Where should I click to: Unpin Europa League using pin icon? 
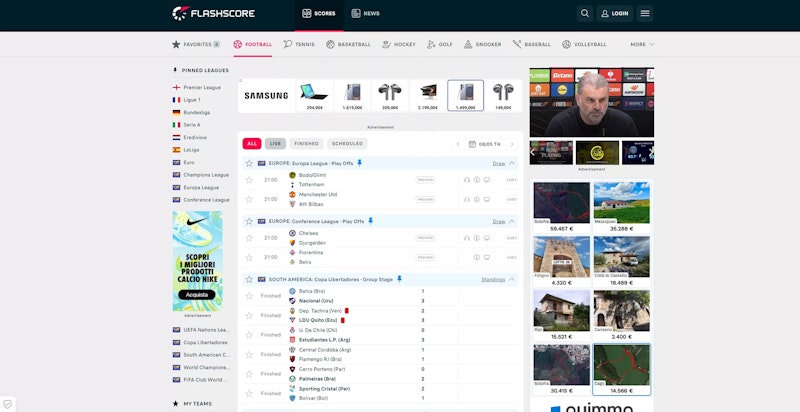(359, 162)
